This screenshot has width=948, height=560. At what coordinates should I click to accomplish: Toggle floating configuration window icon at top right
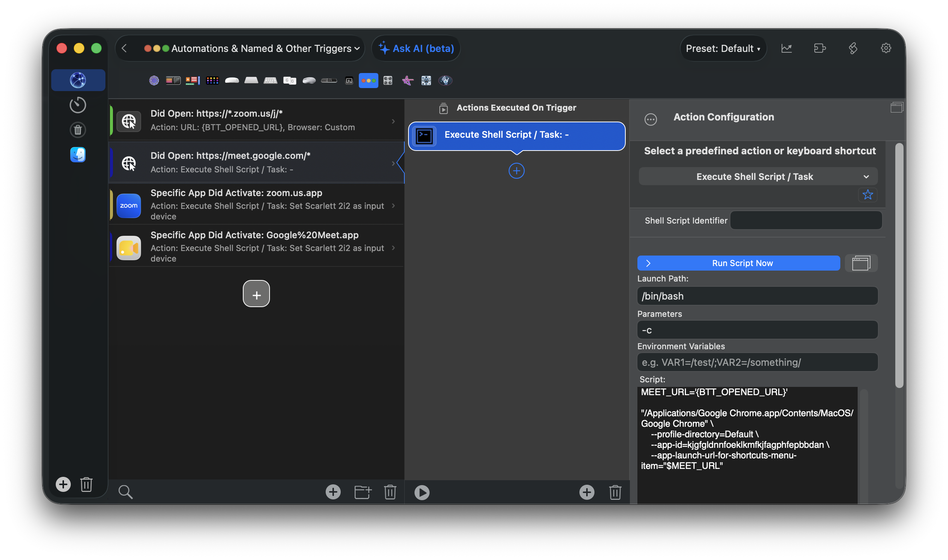[x=896, y=108]
